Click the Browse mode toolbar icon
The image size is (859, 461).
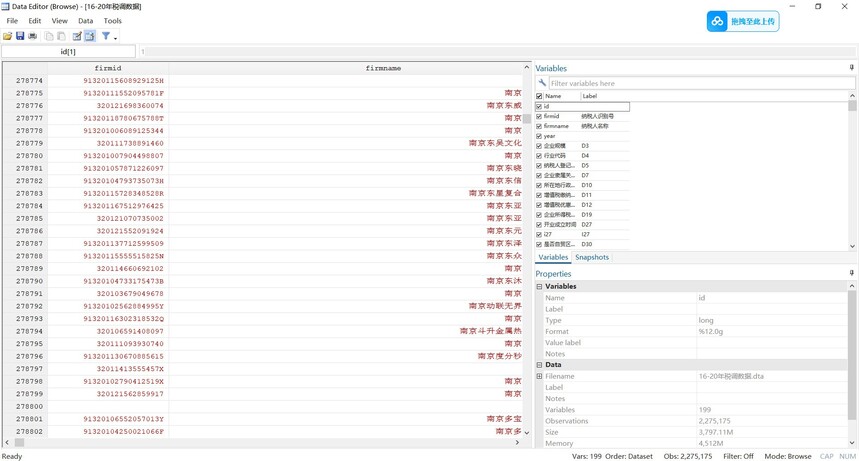click(x=89, y=36)
